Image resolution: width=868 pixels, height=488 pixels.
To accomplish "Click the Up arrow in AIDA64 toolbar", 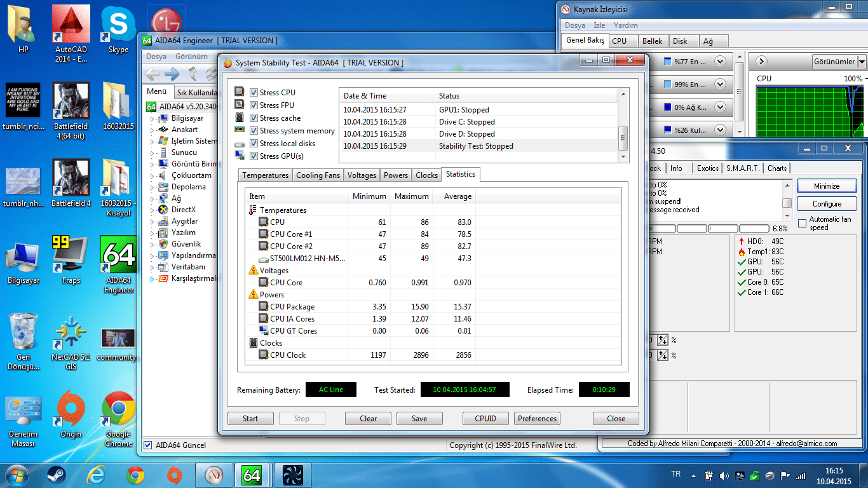I will [x=193, y=74].
